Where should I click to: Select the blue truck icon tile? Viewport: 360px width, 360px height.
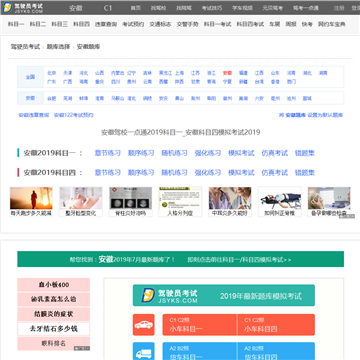click(x=144, y=351)
